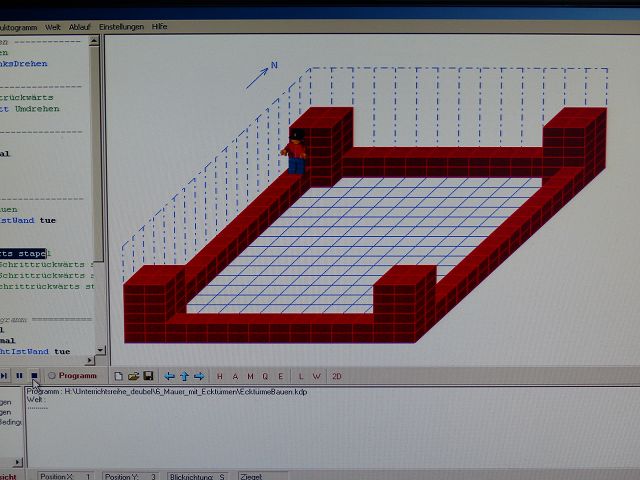Stop the Karol program execution

click(x=34, y=376)
